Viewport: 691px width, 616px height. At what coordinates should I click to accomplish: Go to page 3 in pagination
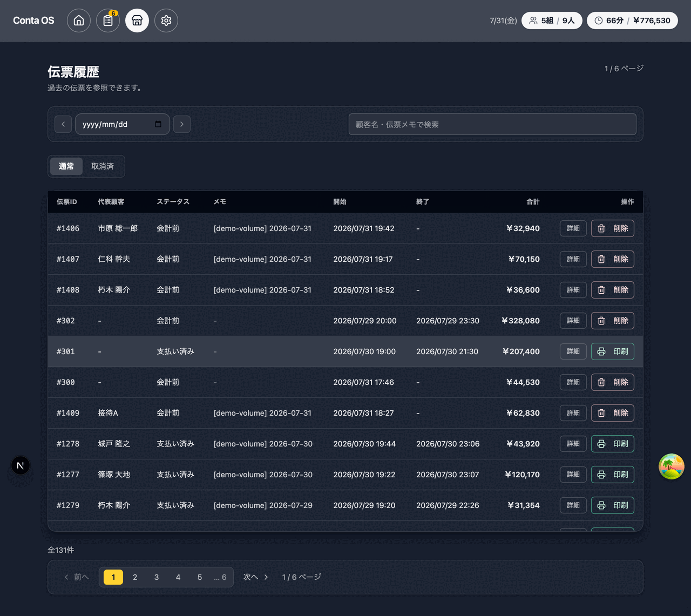click(157, 577)
